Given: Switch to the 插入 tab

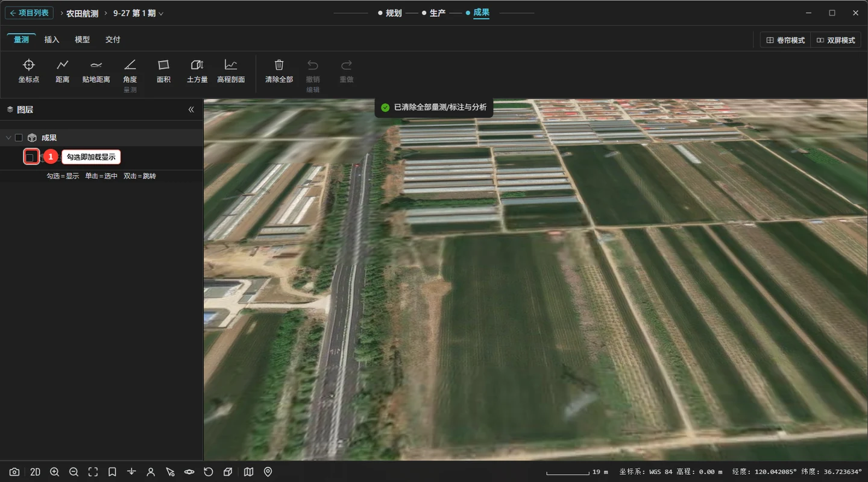Looking at the screenshot, I should coord(52,39).
